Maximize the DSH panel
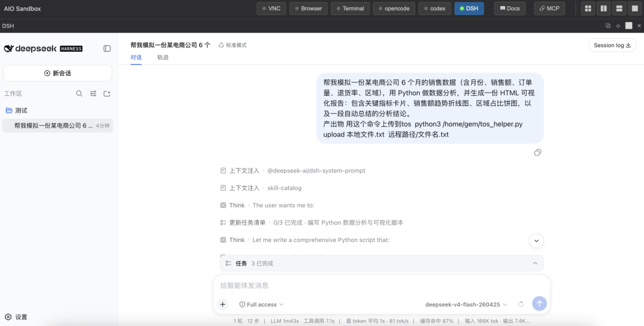 (x=629, y=26)
